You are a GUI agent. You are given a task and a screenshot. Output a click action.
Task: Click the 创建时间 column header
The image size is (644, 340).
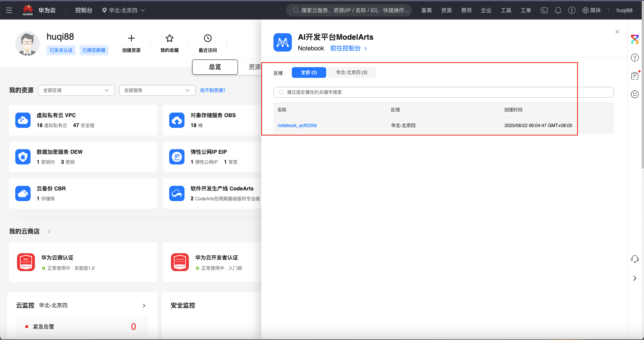coord(513,110)
